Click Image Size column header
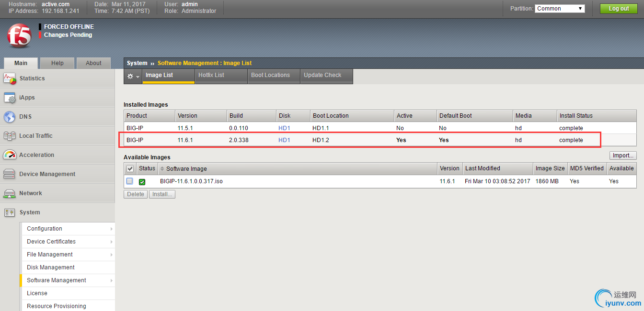The height and width of the screenshot is (311, 644). tap(550, 168)
